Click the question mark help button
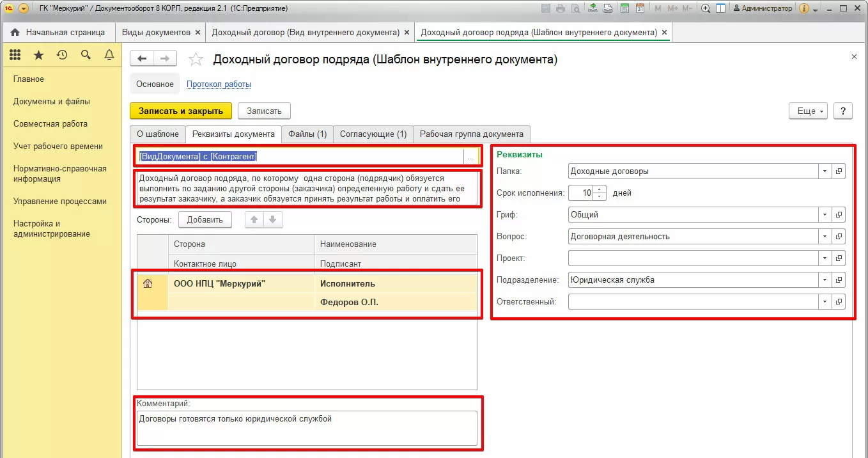The image size is (868, 458). 843,111
